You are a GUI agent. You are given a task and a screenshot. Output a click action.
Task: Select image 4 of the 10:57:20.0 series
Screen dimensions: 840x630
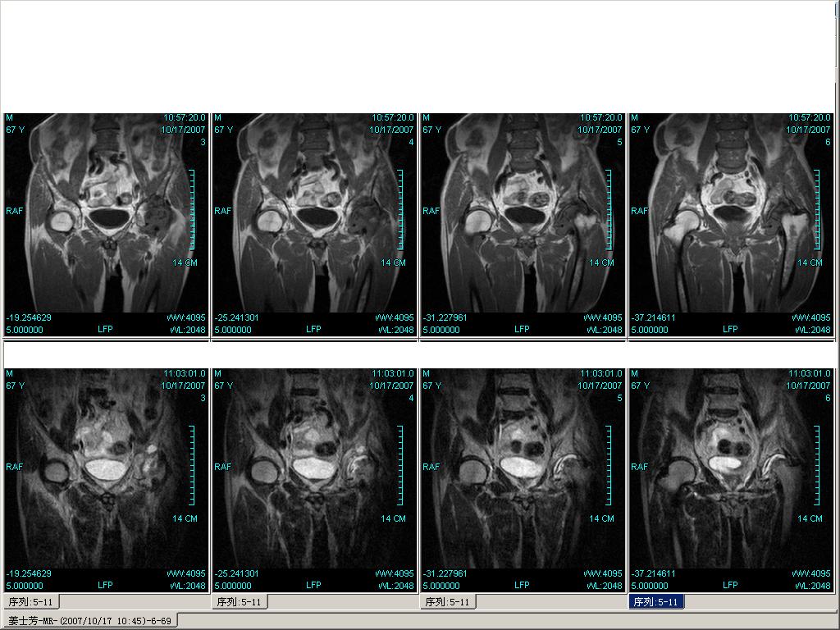(x=314, y=225)
